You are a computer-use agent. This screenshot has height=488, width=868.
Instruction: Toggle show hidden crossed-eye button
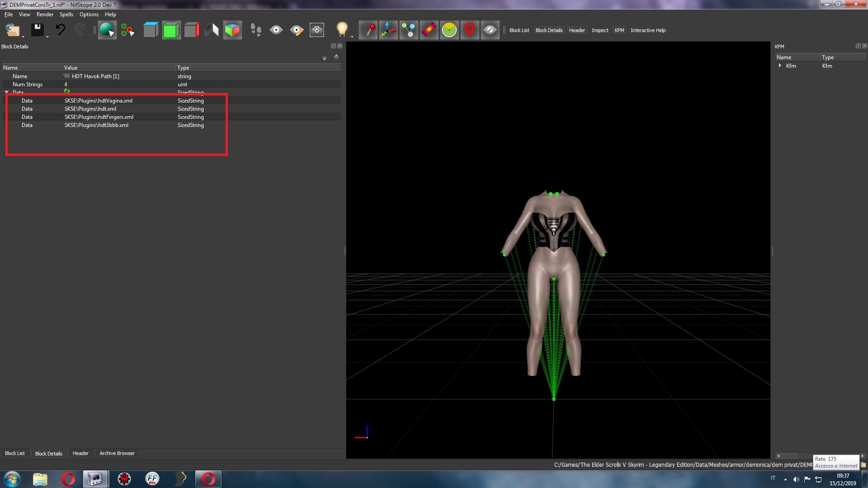490,30
